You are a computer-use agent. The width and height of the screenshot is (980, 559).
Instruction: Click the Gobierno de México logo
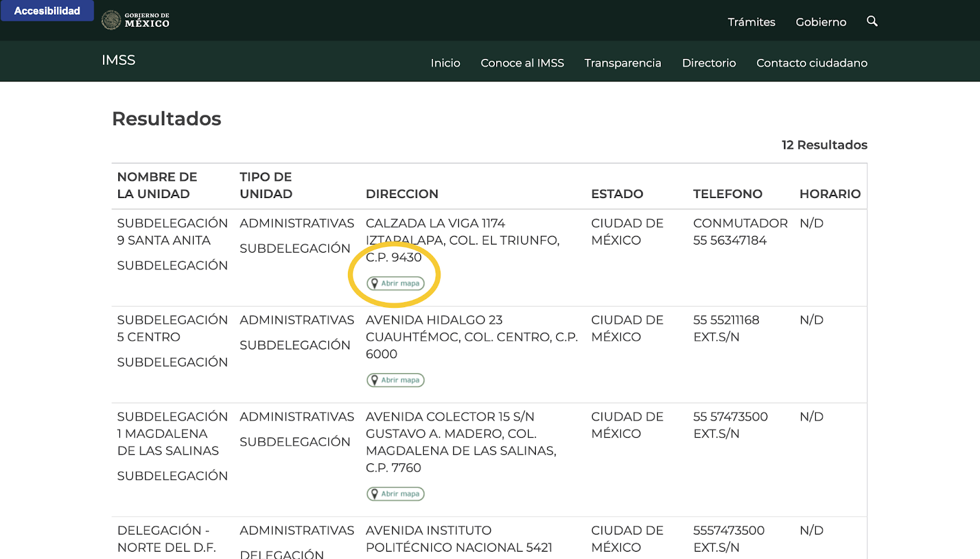click(136, 20)
